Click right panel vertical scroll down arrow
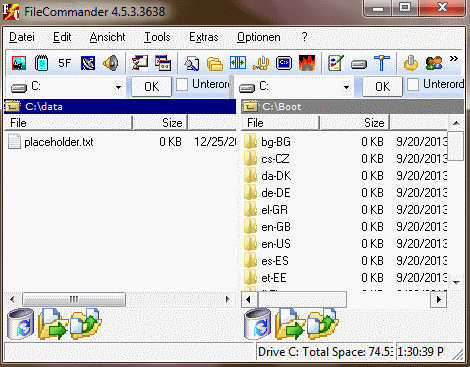This screenshot has width=470, height=367. tap(456, 282)
